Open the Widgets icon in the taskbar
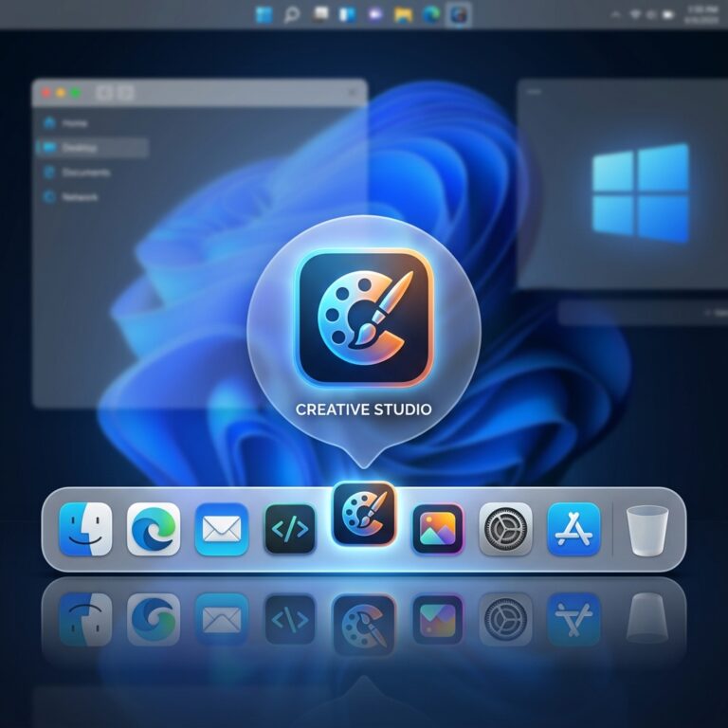Image resolution: width=728 pixels, height=728 pixels. point(347,15)
